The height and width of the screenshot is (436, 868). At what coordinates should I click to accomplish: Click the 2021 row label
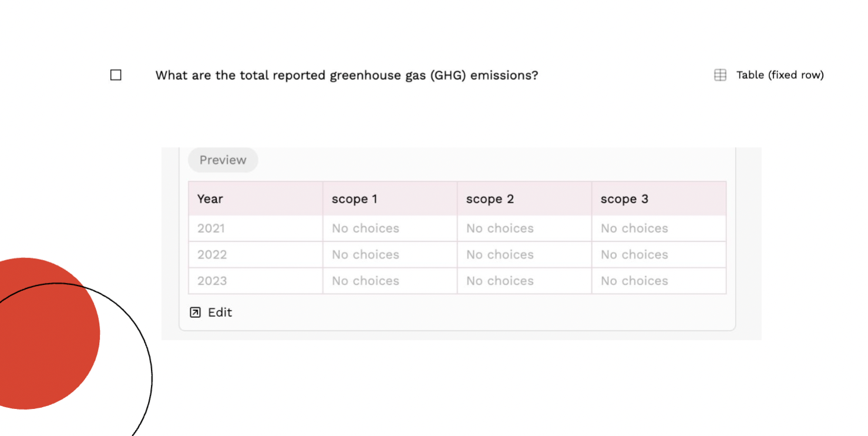[x=211, y=229]
